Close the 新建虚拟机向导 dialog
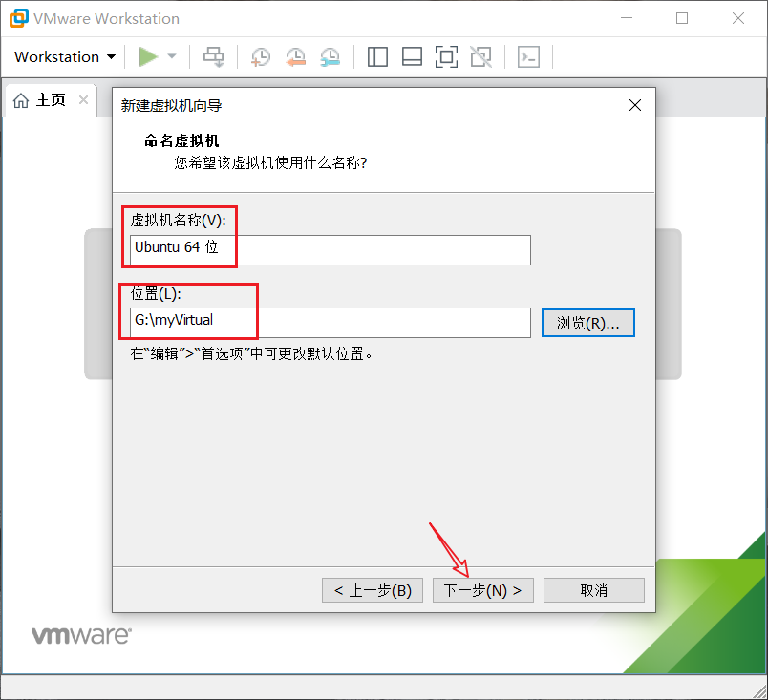The height and width of the screenshot is (700, 768). point(635,105)
